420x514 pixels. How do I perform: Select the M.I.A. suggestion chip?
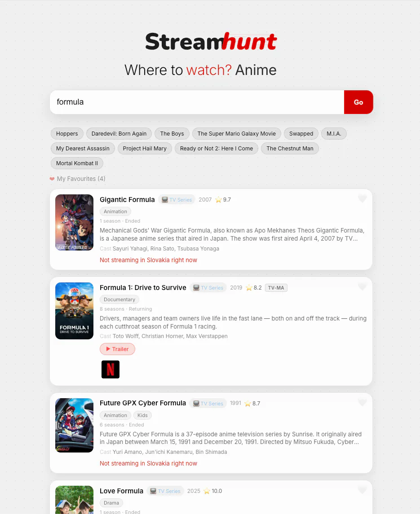pyautogui.click(x=334, y=134)
